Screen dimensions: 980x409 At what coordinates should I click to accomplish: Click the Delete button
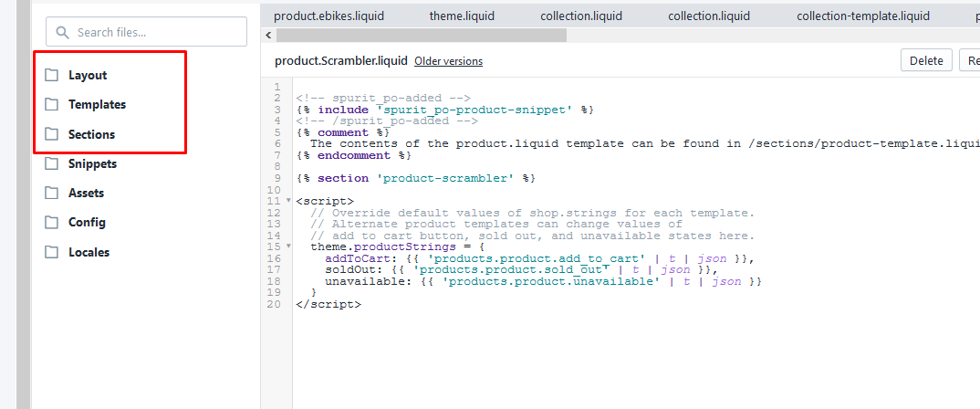(x=926, y=60)
